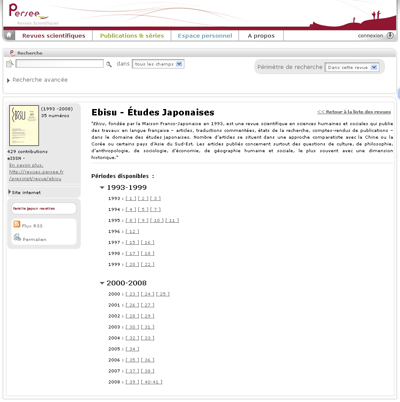Open 2005 issue 34
Image resolution: width=400 pixels, height=402 pixels.
[132, 349]
